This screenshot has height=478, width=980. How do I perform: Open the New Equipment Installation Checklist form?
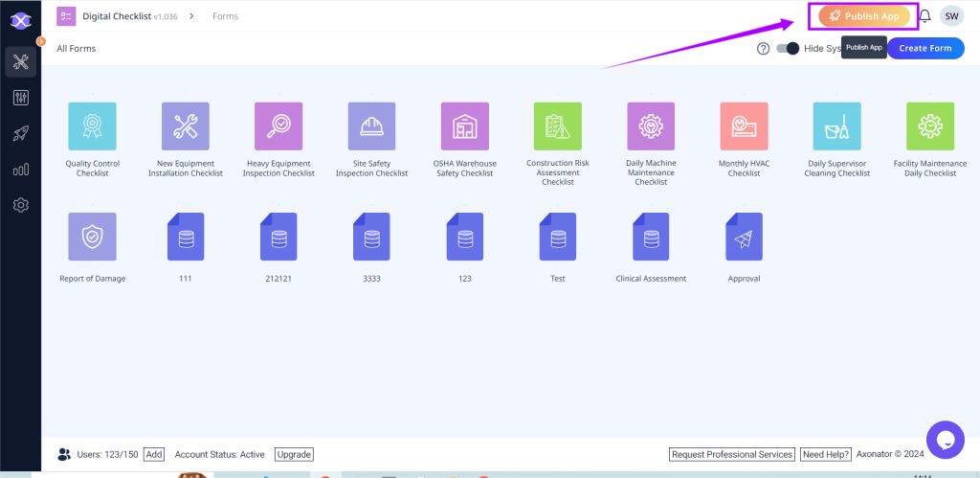pyautogui.click(x=185, y=126)
